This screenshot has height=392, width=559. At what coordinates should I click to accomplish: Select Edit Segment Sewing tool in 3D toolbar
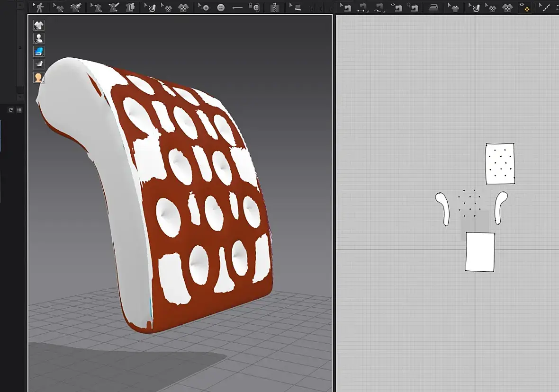click(58, 7)
